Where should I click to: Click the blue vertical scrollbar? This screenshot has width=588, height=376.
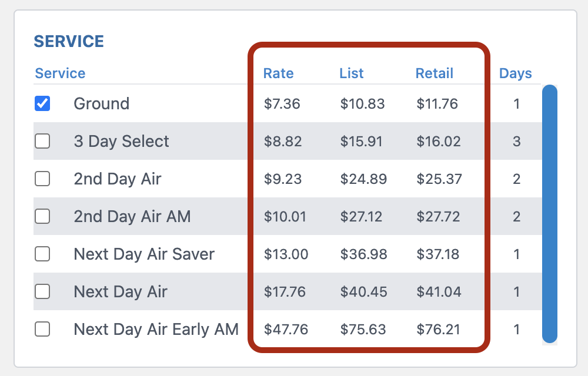pyautogui.click(x=549, y=214)
